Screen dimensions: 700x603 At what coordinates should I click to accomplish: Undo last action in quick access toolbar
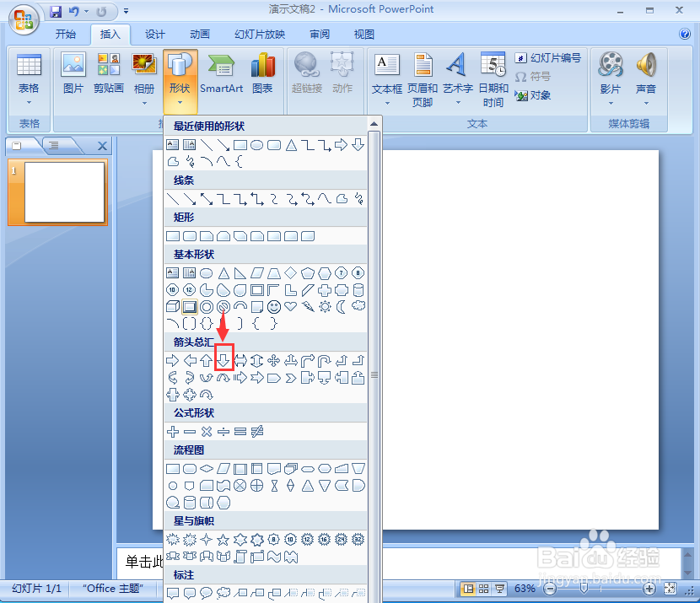(x=73, y=11)
